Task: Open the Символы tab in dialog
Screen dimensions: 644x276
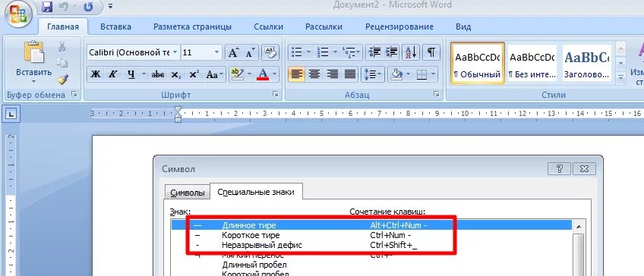Action: (x=188, y=193)
